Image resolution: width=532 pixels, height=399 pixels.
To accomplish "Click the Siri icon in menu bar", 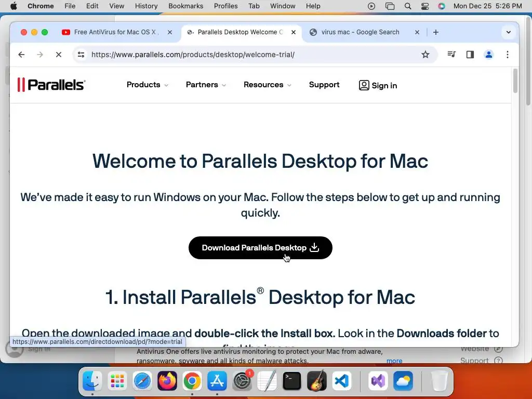I will [442, 6].
